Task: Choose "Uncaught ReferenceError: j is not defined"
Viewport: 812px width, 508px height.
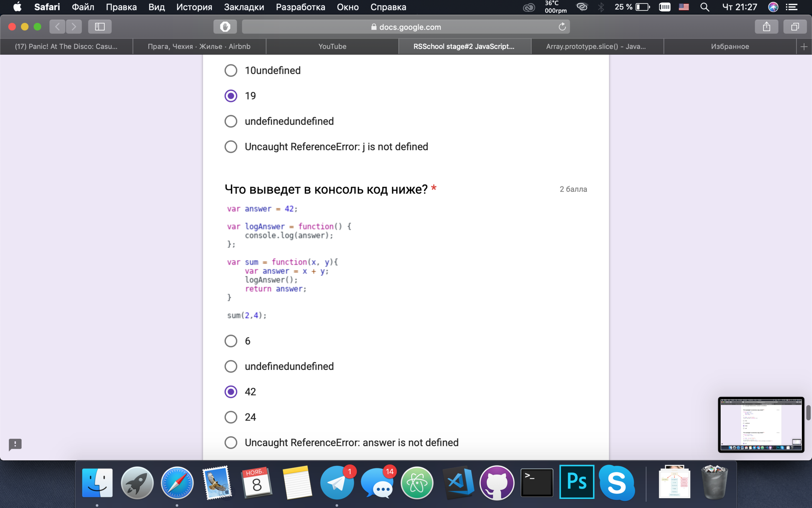Action: click(231, 146)
